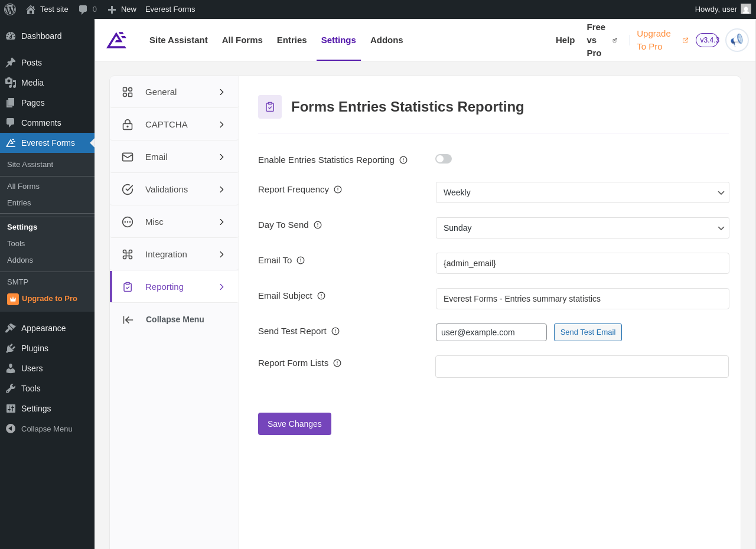The width and height of the screenshot is (756, 549).
Task: Open the Report Frequency dropdown
Action: 582,192
